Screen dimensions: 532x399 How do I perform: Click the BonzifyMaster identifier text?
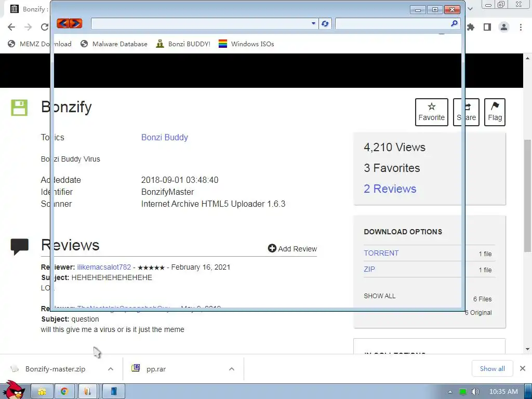tap(167, 192)
